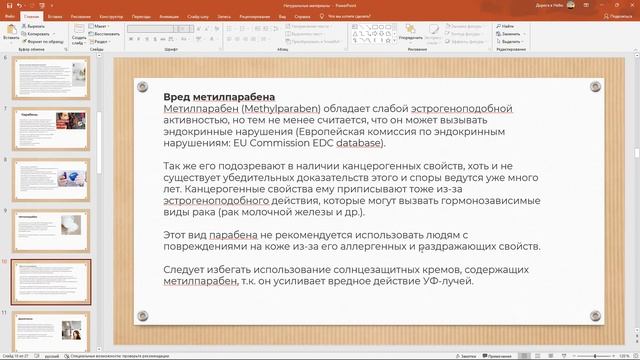Switch to the Анимация tab
This screenshot has width=640, height=360.
[169, 17]
